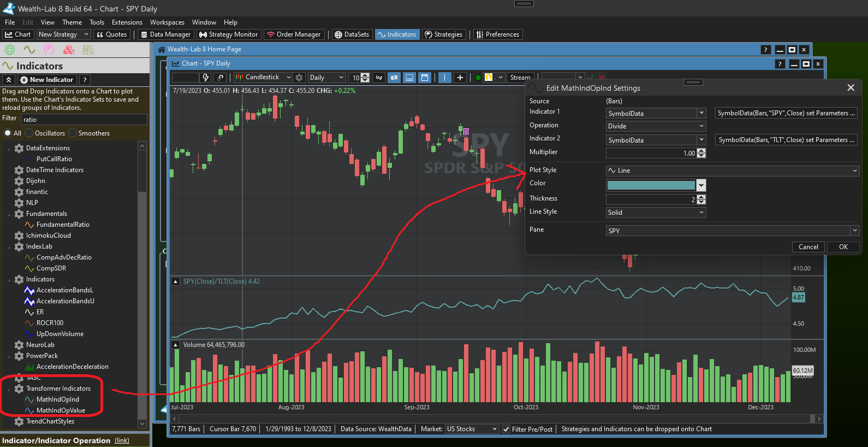Screen dimensions: 868x447
Task: Collapse all with double-chevron Indicators button
Action: tap(9, 80)
